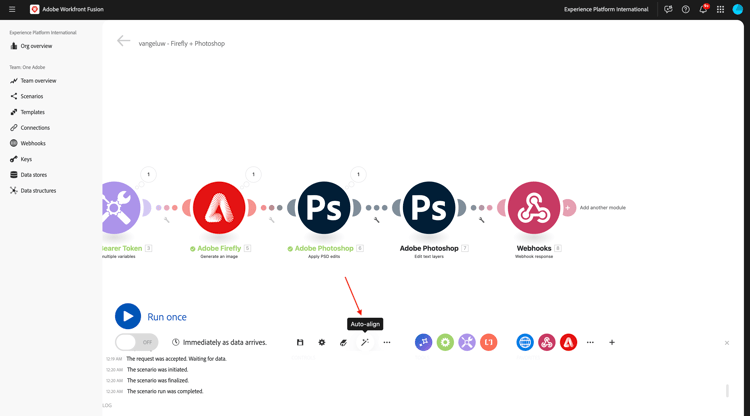Open more controls ellipsis menu
The width and height of the screenshot is (750, 416).
pyautogui.click(x=387, y=342)
